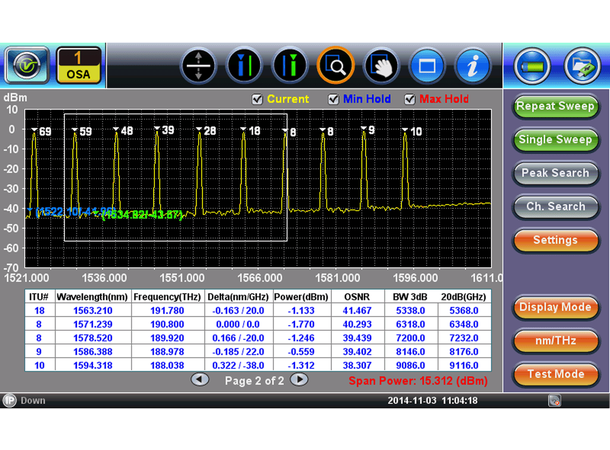610x450 pixels.
Task: Select the blue marker cursor tool
Action: tap(244, 66)
